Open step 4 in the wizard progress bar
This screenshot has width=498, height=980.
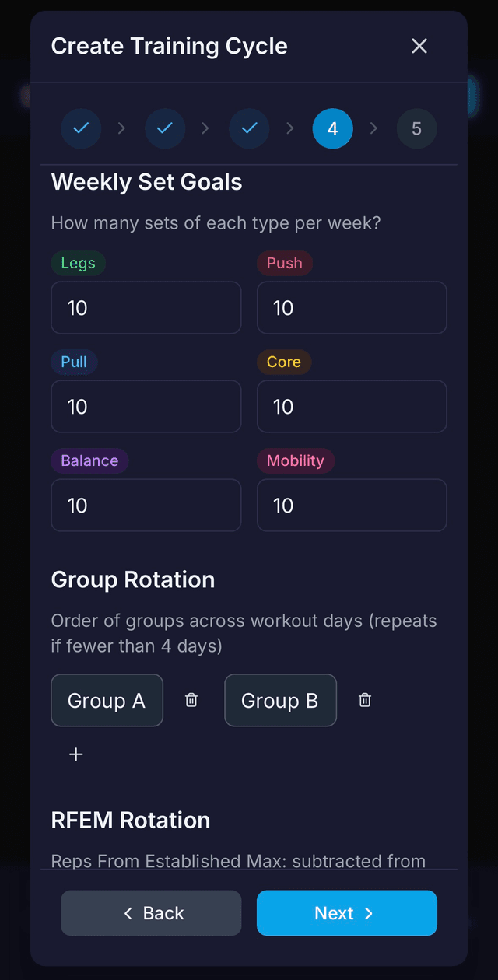332,128
